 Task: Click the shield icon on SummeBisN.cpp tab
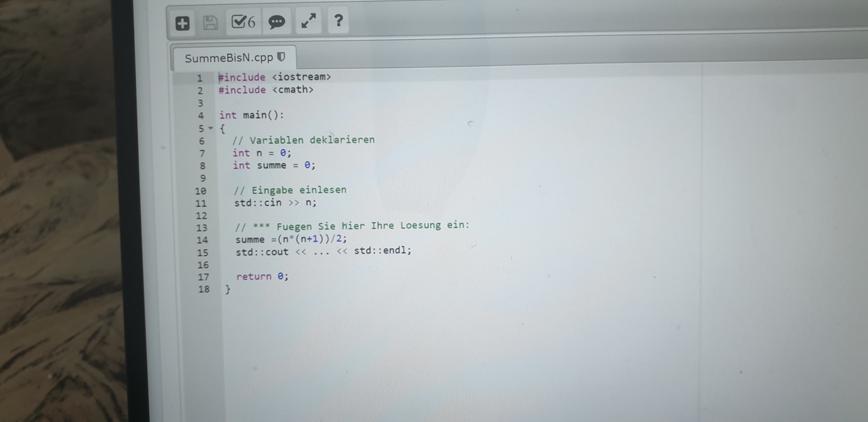click(281, 58)
